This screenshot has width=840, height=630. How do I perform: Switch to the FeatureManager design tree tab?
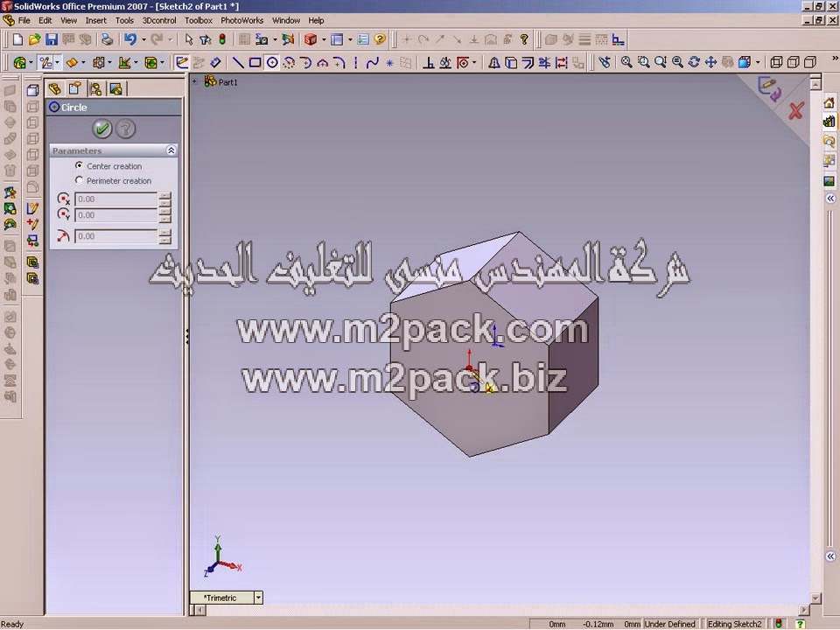click(x=54, y=88)
